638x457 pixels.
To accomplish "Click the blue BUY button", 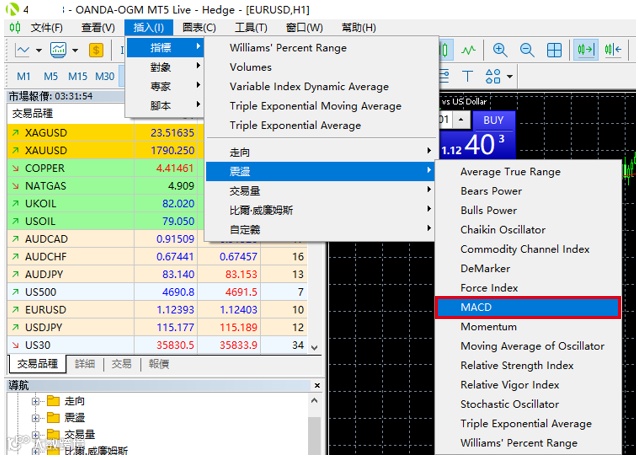I will pos(493,120).
